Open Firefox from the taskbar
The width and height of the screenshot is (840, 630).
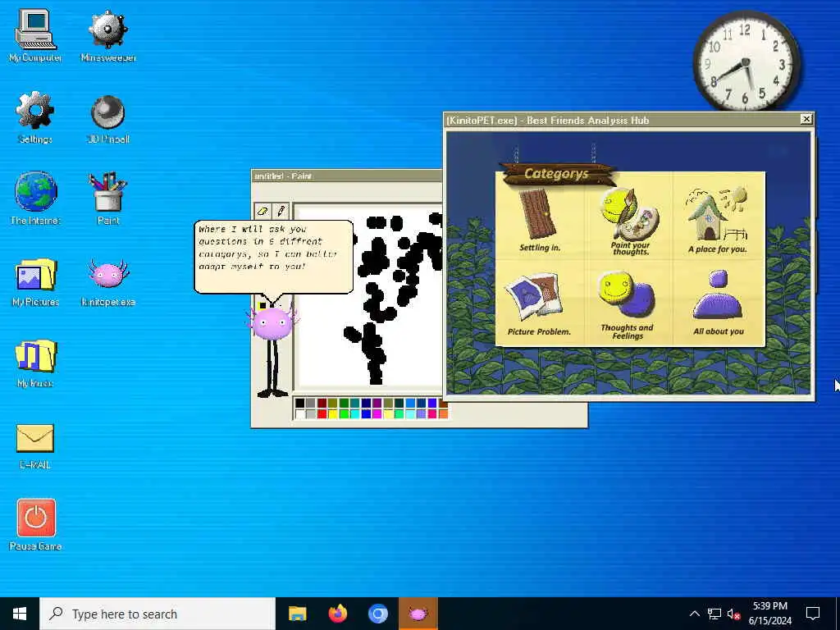337,614
